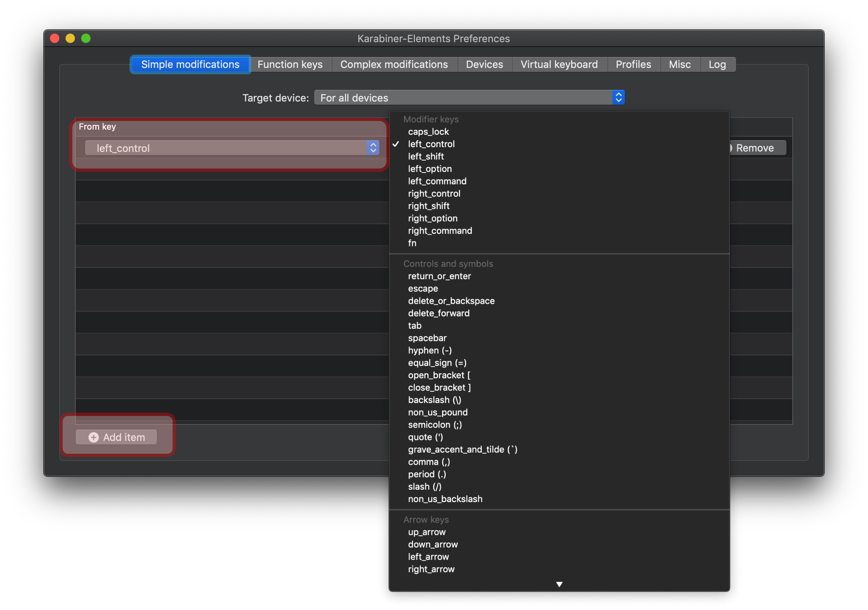Pick left_arrow from the key menu
868x610 pixels.
pos(559,557)
